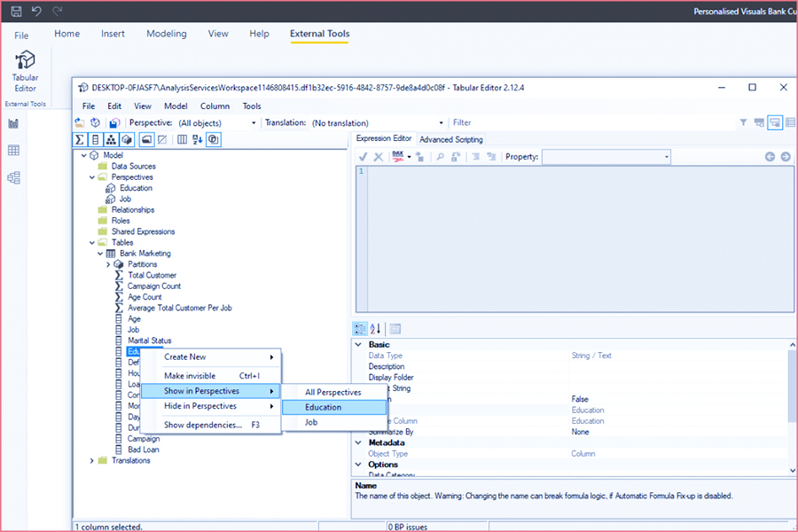The image size is (798, 532).
Task: Open the Report view icon in left sidebar
Action: pyautogui.click(x=13, y=124)
